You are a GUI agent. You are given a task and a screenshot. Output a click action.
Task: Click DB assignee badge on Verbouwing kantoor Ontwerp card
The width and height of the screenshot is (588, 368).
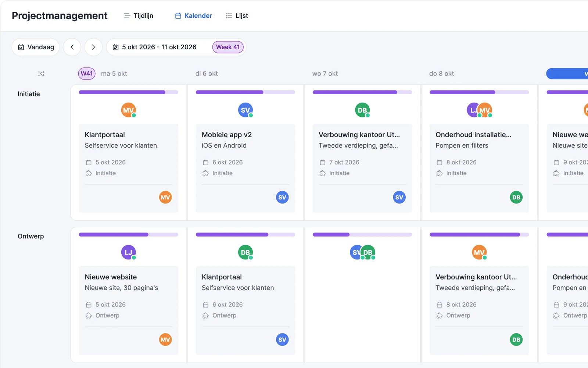point(516,340)
